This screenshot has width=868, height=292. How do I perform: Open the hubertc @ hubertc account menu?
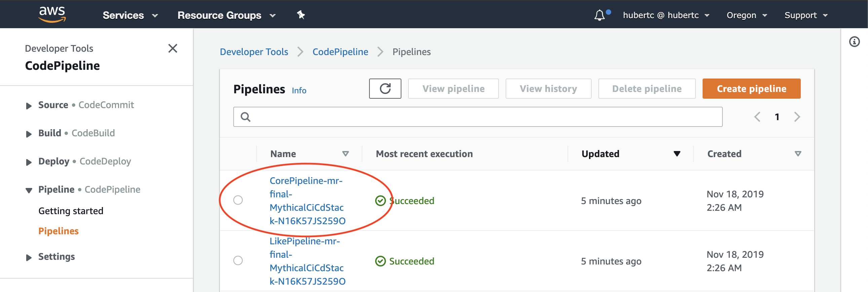(666, 15)
